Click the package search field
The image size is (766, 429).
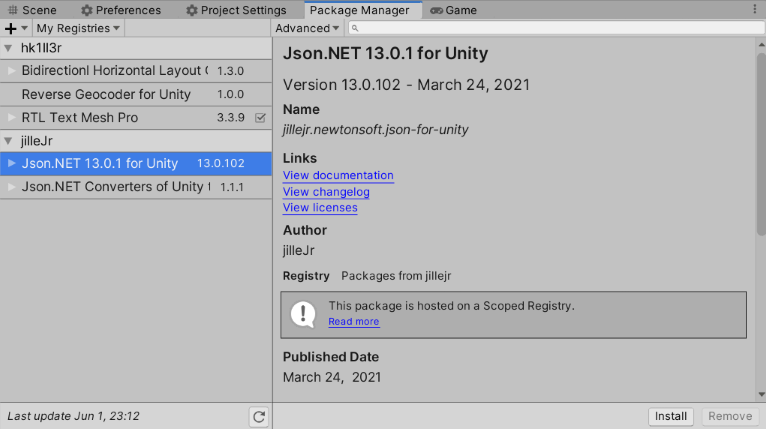pyautogui.click(x=556, y=28)
